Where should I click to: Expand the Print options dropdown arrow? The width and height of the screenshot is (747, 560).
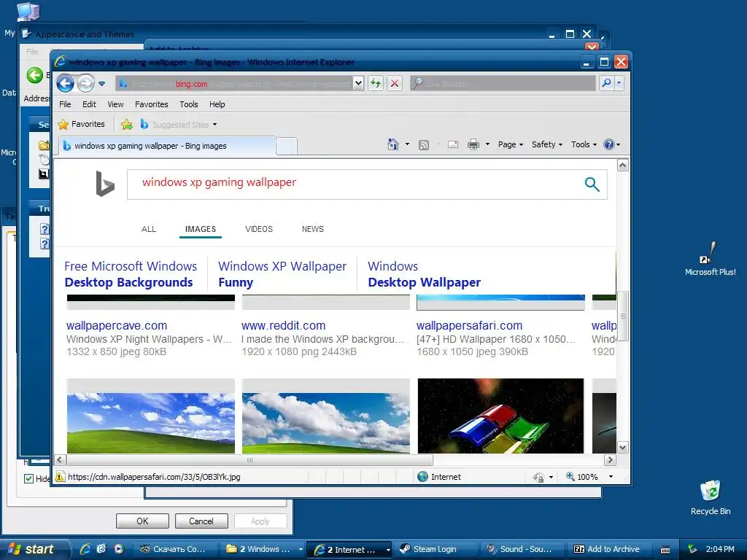[487, 144]
